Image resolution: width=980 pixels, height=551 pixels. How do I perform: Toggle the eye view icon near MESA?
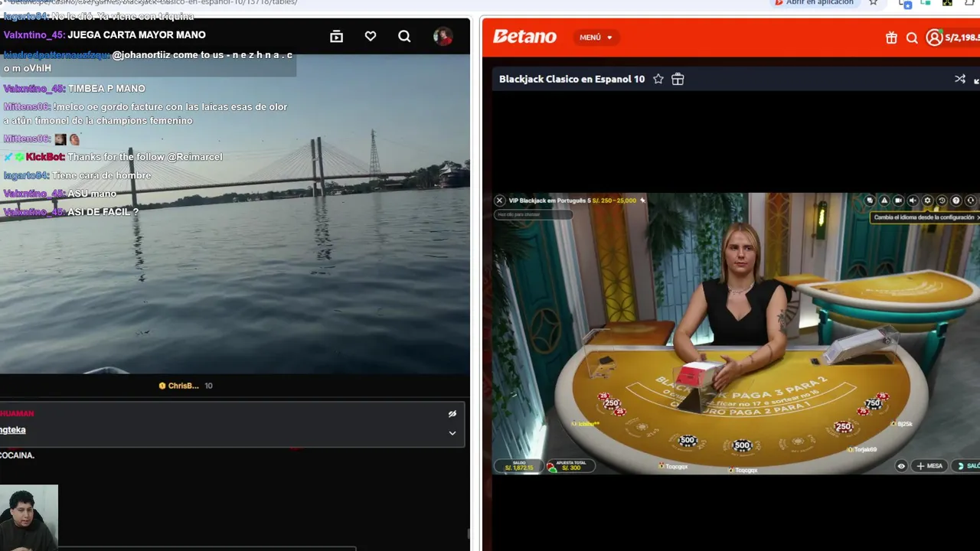point(901,465)
